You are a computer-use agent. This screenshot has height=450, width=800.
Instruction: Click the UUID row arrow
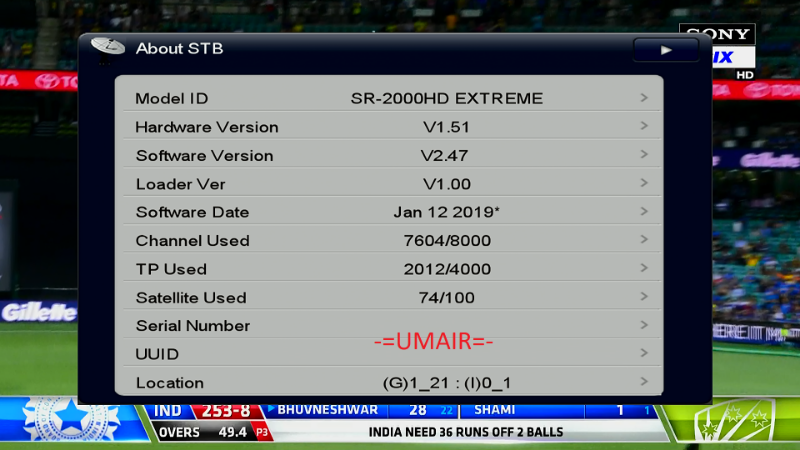(645, 354)
